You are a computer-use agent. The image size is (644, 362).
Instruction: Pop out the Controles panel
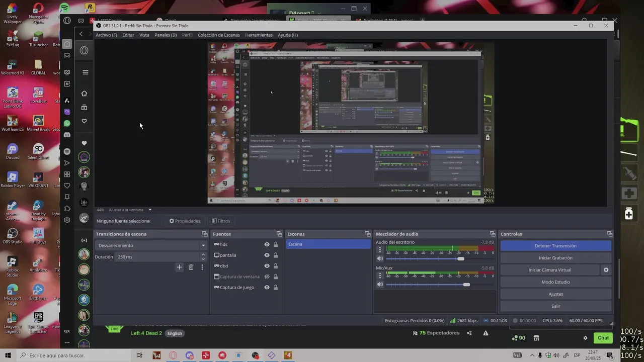click(609, 234)
